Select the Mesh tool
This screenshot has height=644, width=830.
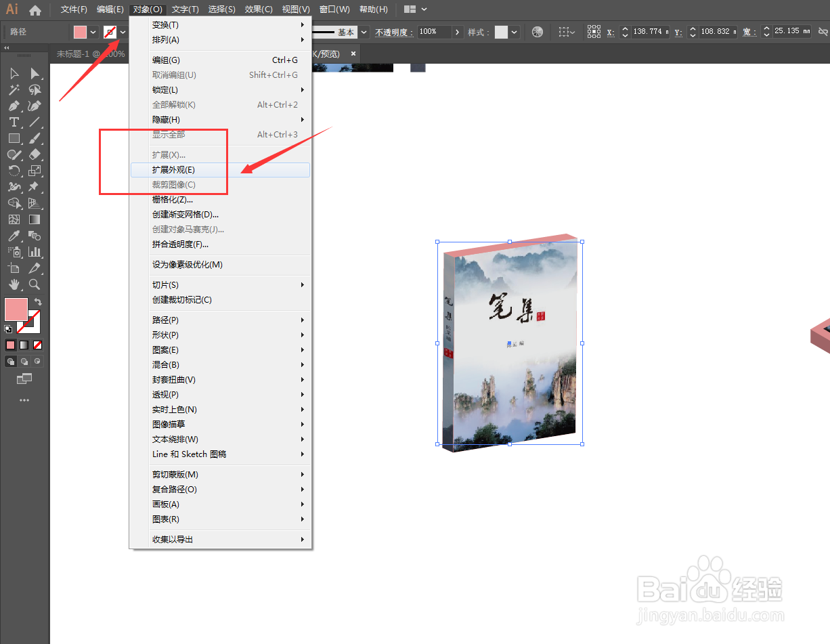14,219
